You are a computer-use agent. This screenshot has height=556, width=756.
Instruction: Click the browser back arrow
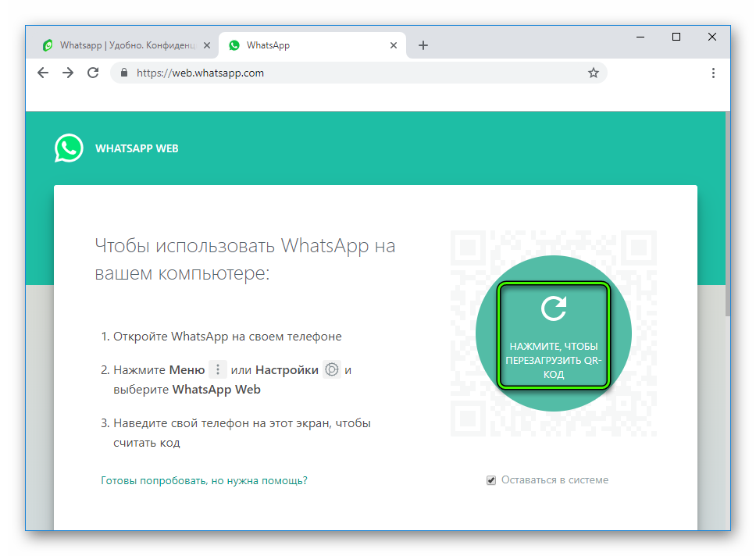click(43, 73)
